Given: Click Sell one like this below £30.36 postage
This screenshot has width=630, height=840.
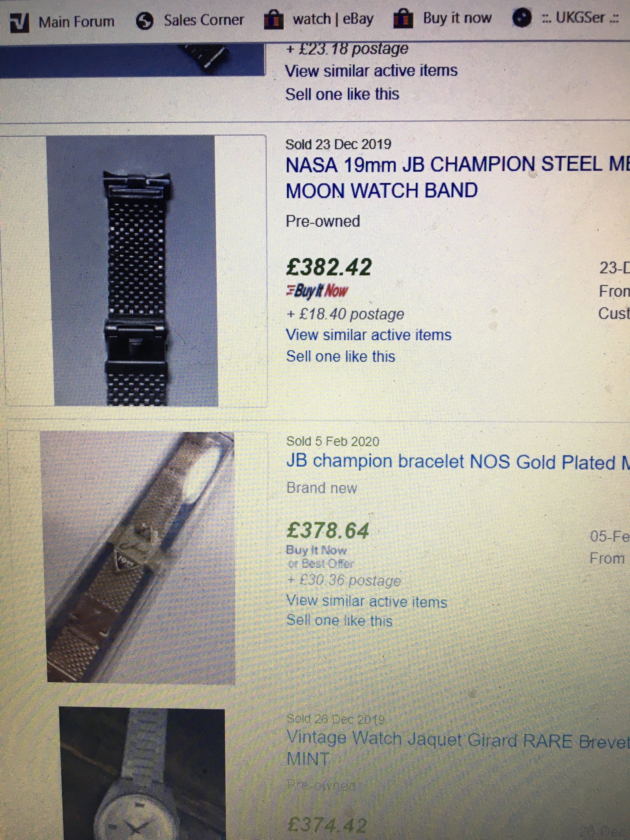Looking at the screenshot, I should click(x=339, y=620).
